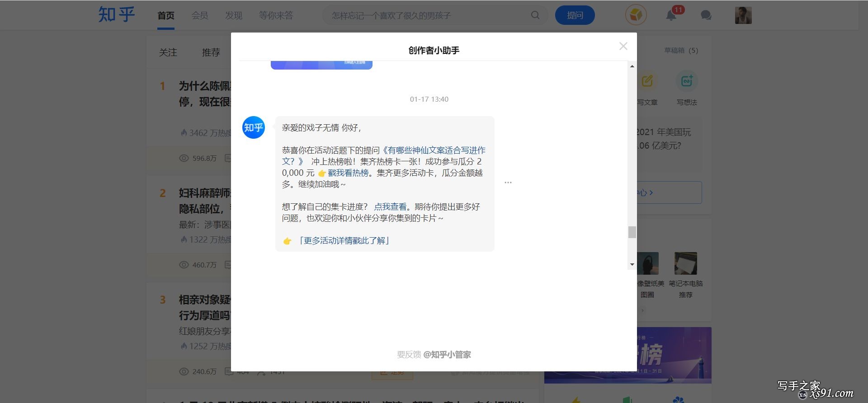Open the private messages chat icon

click(706, 15)
